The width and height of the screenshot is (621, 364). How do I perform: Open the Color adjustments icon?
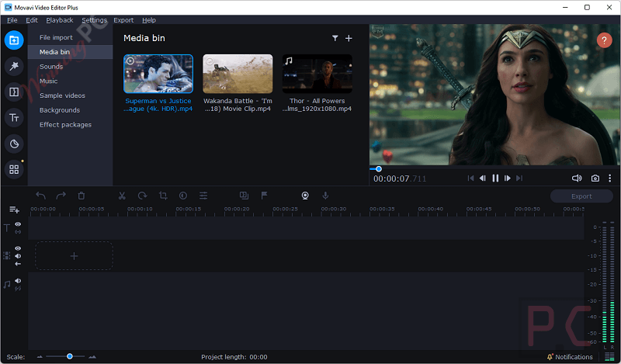point(183,196)
